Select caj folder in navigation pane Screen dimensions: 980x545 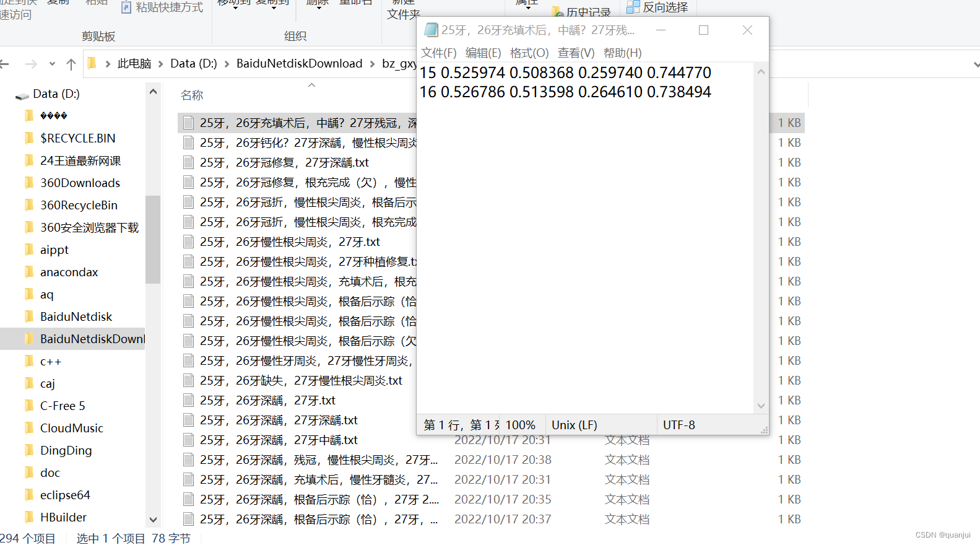point(48,383)
